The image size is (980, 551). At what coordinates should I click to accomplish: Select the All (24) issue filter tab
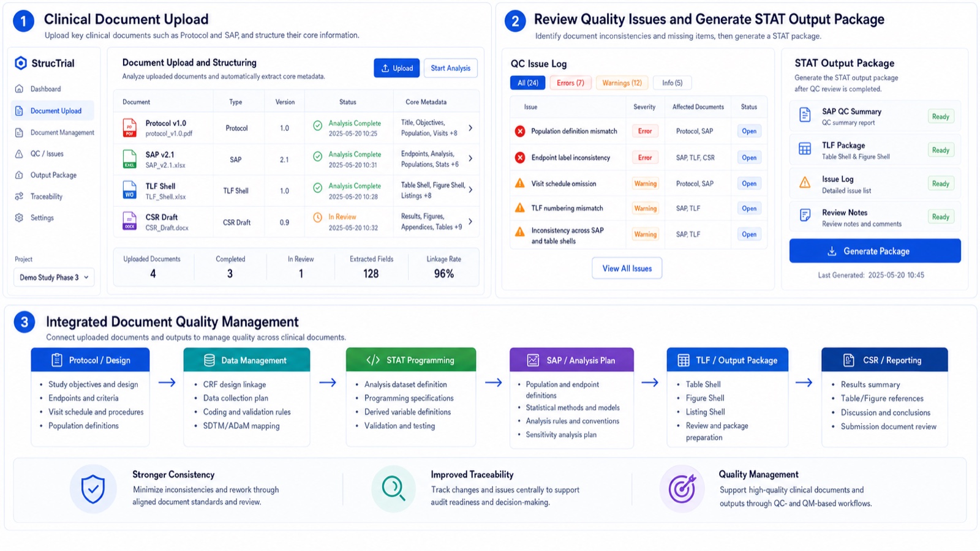[527, 83]
